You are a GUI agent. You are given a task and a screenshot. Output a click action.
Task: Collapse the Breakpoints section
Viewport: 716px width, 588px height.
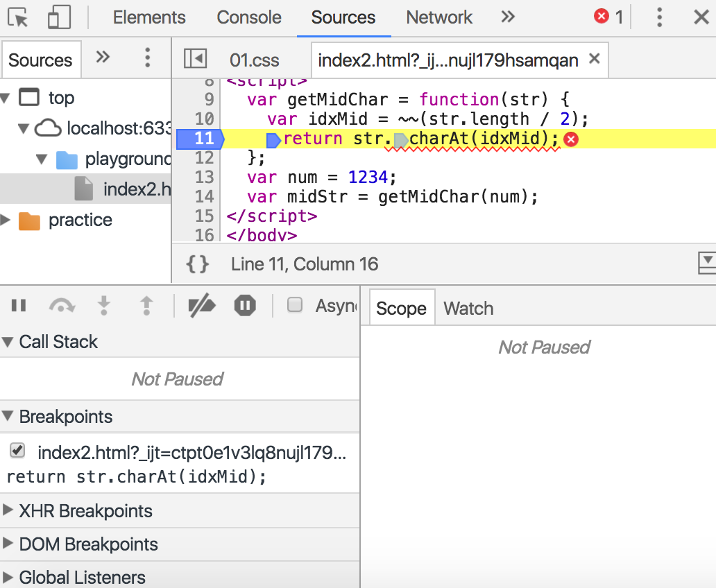(8, 416)
